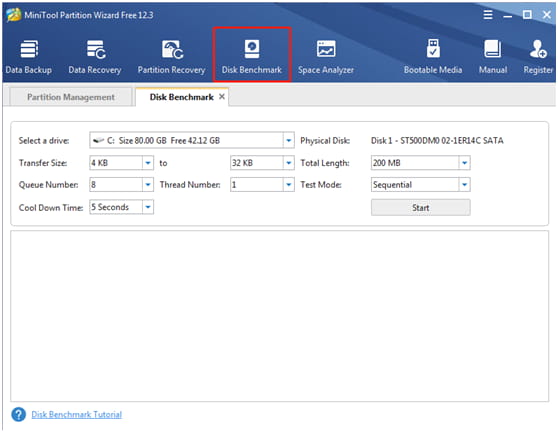
Task: Expand the Total Length dropdown
Action: click(x=464, y=163)
